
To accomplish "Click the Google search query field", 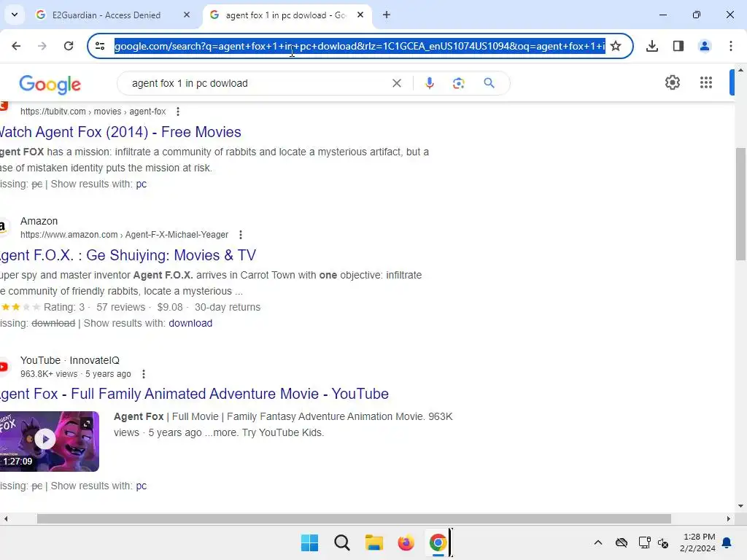I will pyautogui.click(x=258, y=83).
